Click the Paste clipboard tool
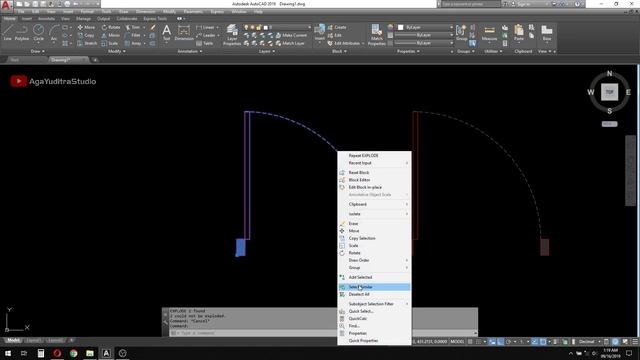Image resolution: width=640 pixels, height=360 pixels. [518, 33]
